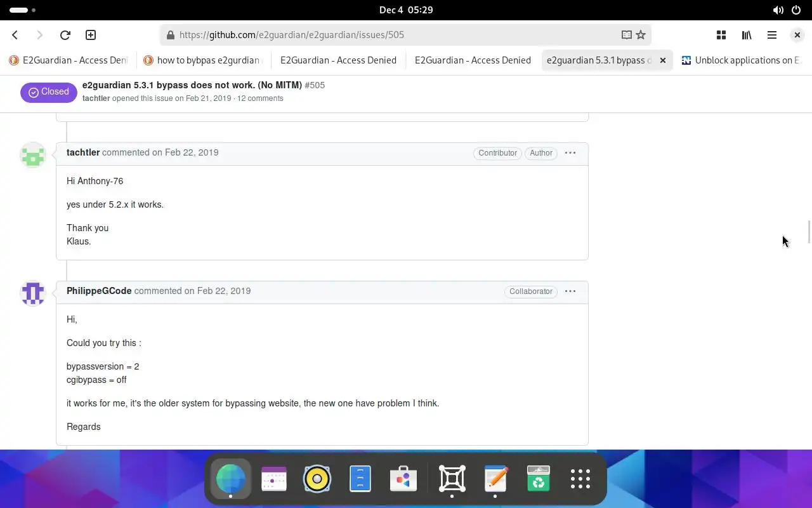This screenshot has width=812, height=508.
Task: Switch to fourth tab E2Guardian - Access Denied
Action: click(x=473, y=60)
